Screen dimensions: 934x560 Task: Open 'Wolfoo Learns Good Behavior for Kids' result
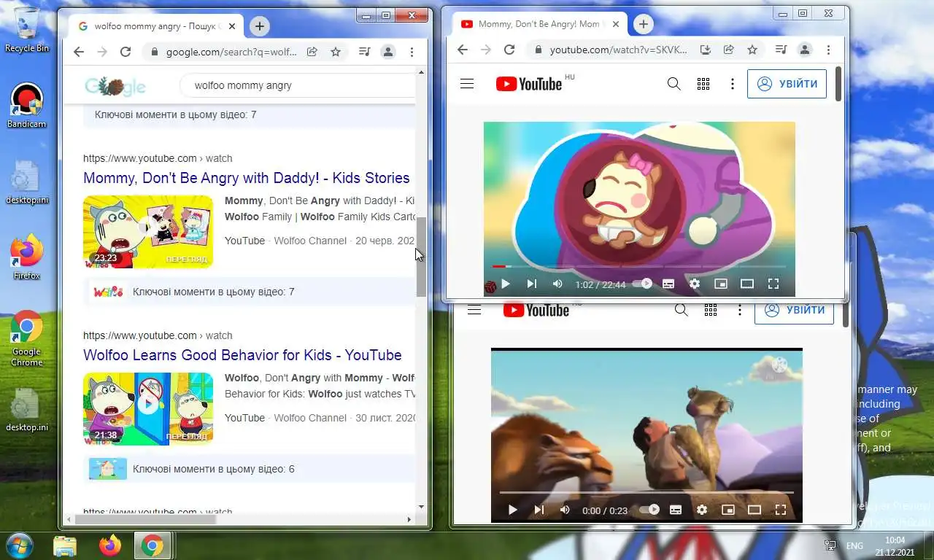[x=242, y=355]
